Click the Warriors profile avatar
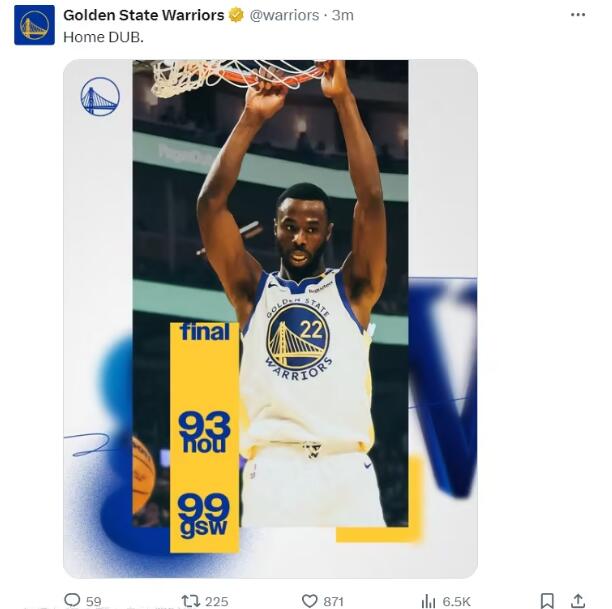612x609 pixels. [34, 25]
